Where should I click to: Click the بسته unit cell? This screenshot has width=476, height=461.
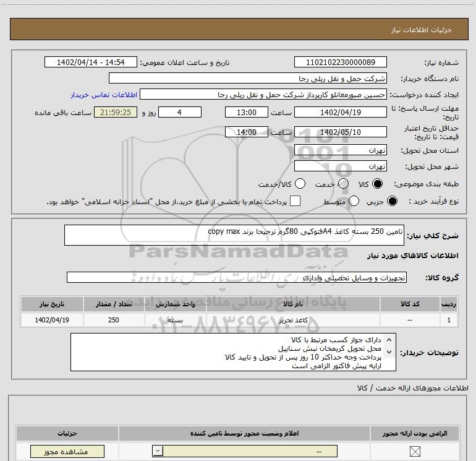[175, 320]
